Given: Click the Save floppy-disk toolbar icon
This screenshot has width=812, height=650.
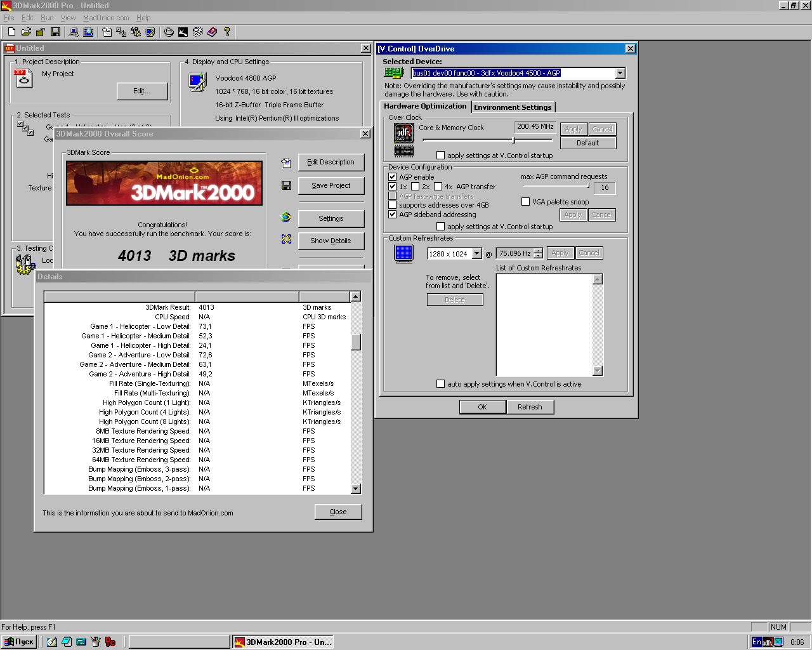Looking at the screenshot, I should (x=55, y=32).
